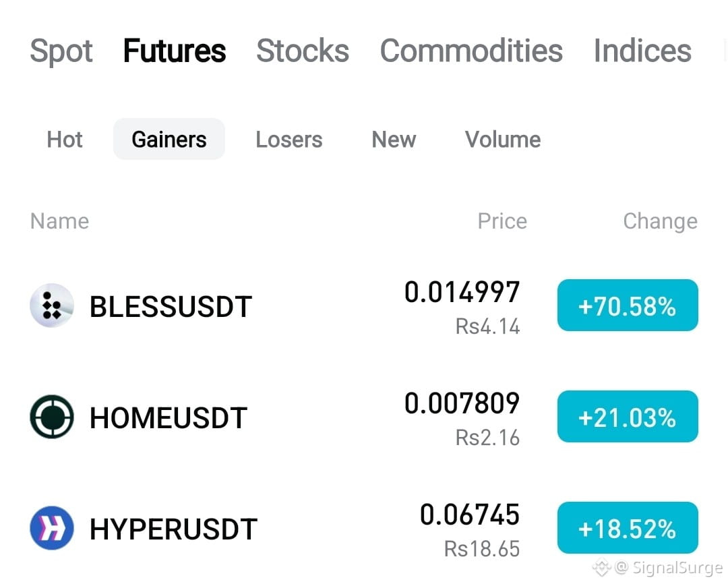The width and height of the screenshot is (728, 584).
Task: Switch to the Indices tab
Action: pyautogui.click(x=642, y=51)
